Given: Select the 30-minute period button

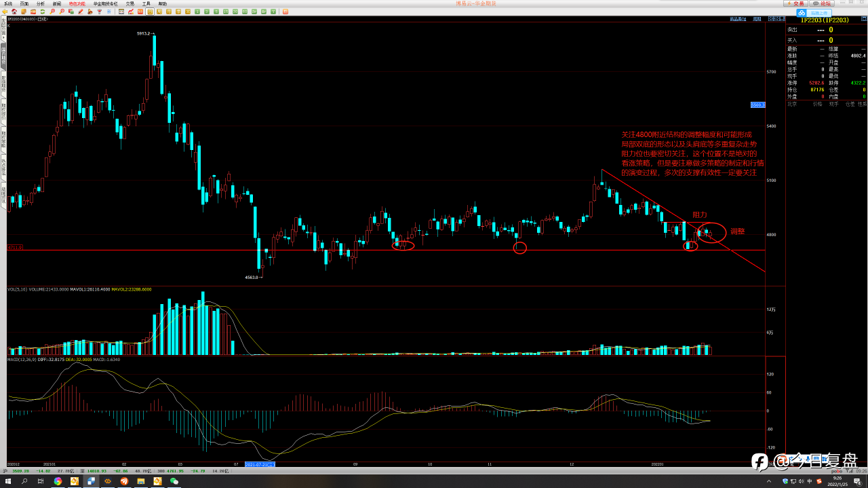Looking at the screenshot, I should tap(235, 12).
